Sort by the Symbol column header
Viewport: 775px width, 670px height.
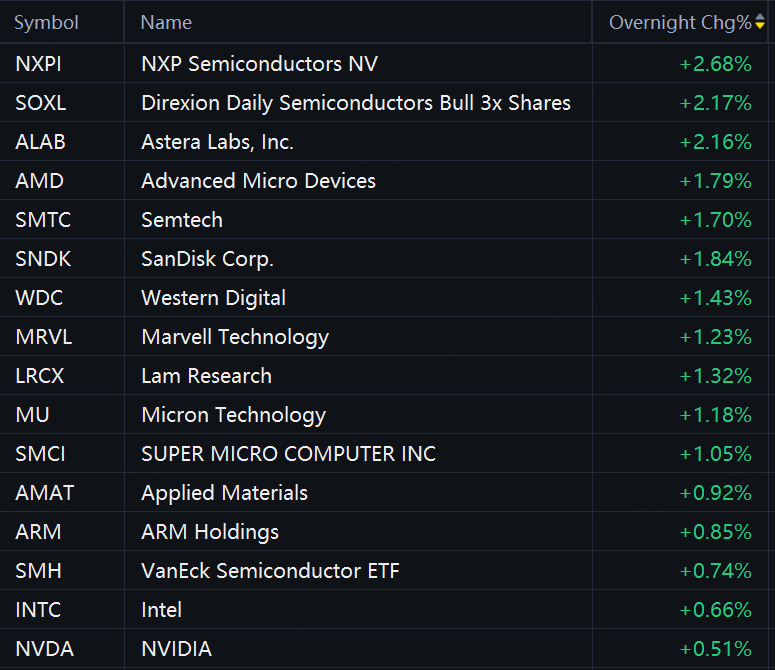click(x=46, y=22)
